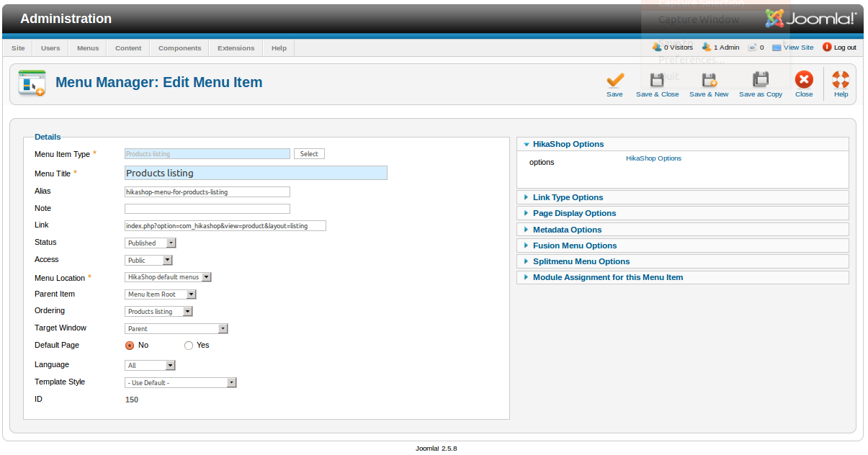Screen dimensions: 868x455
Task: Open the Extensions menu
Action: point(236,48)
